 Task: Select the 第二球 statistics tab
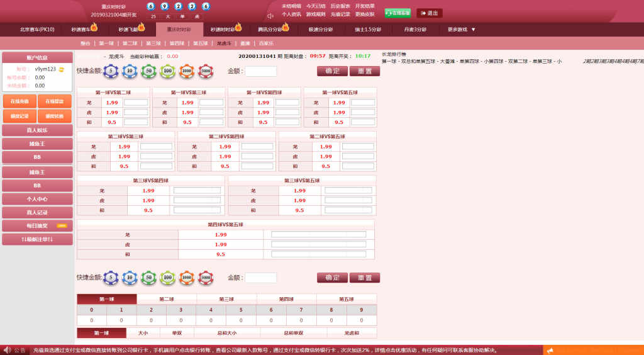[166, 299]
